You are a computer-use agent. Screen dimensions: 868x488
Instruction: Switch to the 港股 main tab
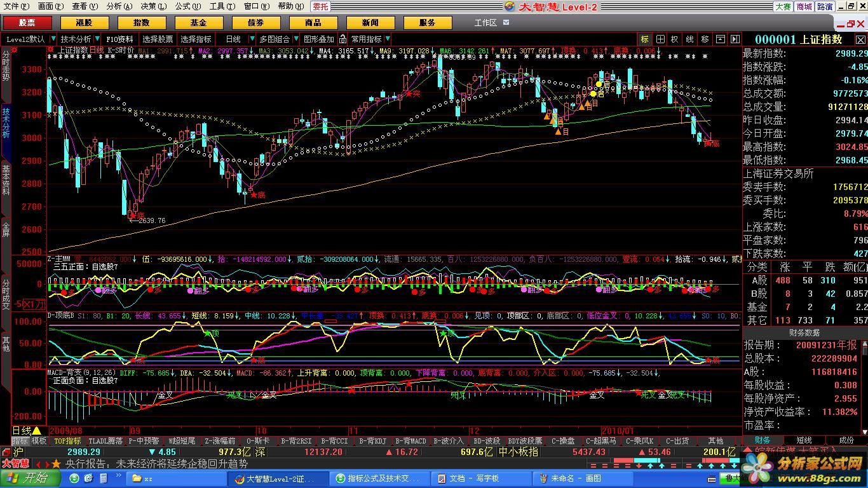pyautogui.click(x=85, y=22)
